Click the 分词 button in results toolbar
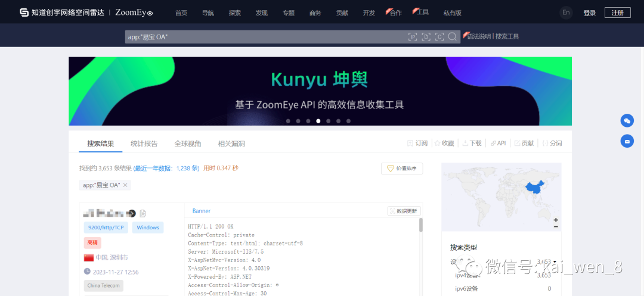Image resolution: width=644 pixels, height=296 pixels. (552, 143)
